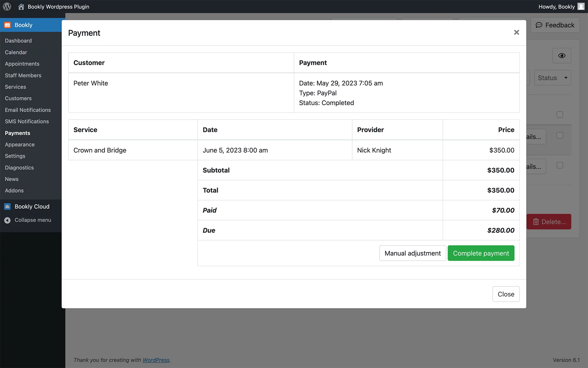Click the Bookly Cloud icon
This screenshot has height=368, width=588.
8,207
